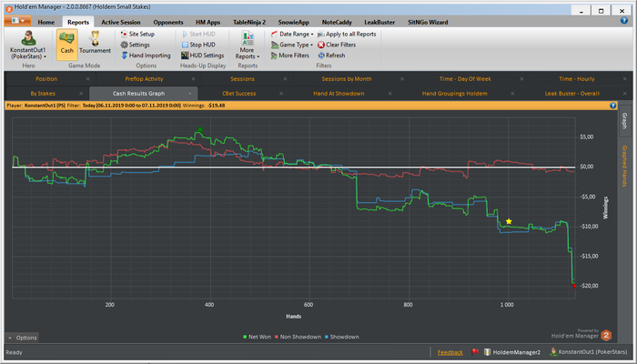The image size is (637, 364).
Task: Open More Filters
Action: (x=290, y=56)
